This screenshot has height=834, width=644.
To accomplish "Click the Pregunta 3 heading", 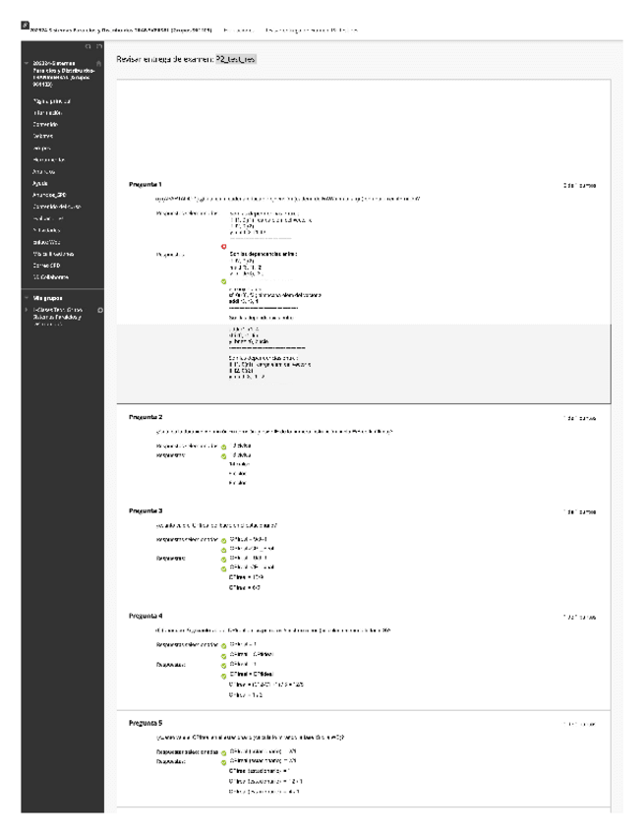I will (x=146, y=510).
